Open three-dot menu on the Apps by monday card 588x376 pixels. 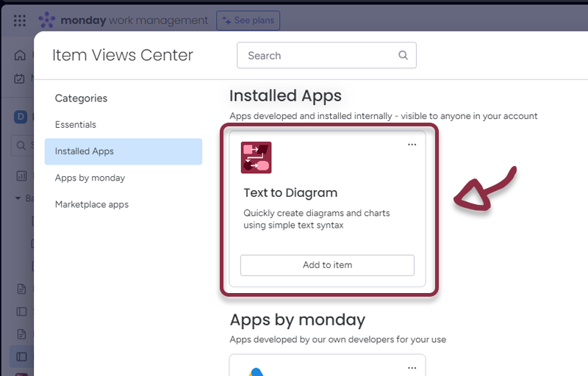pyautogui.click(x=412, y=367)
